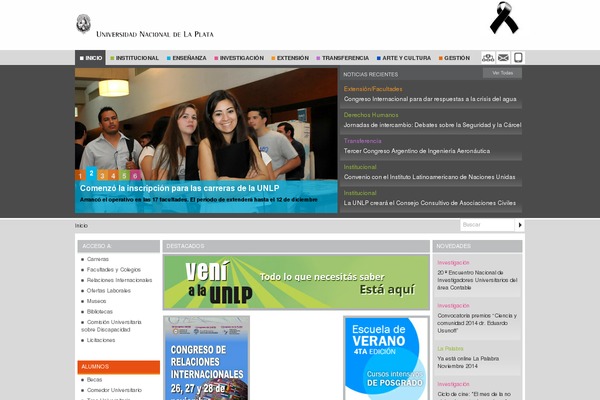Click the Vení a la UNLP banner
Viewport: 600px width, 400px height.
pos(296,282)
